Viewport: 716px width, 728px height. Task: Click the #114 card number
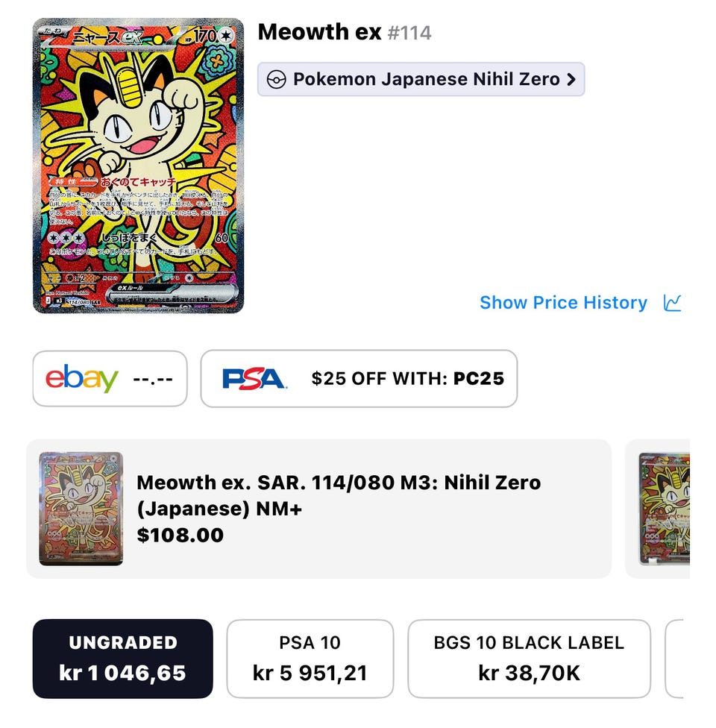point(409,34)
